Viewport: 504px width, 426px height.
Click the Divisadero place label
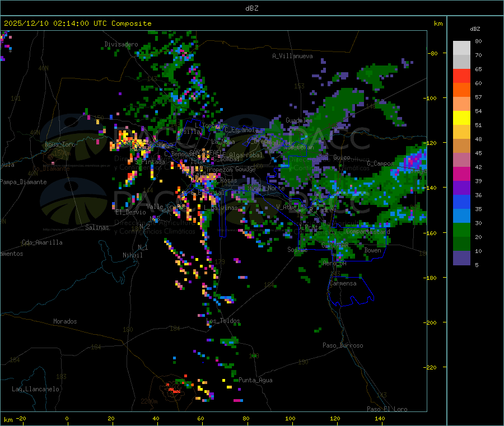(121, 44)
